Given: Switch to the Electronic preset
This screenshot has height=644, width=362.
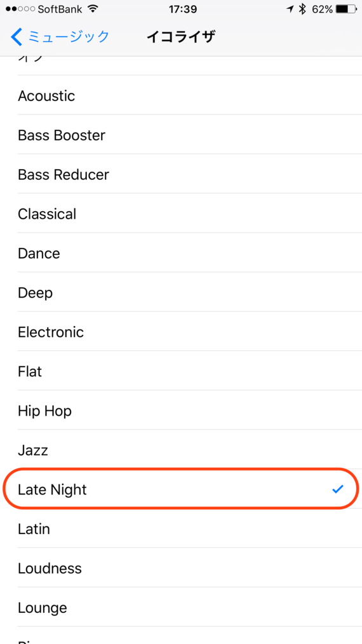Looking at the screenshot, I should click(181, 332).
